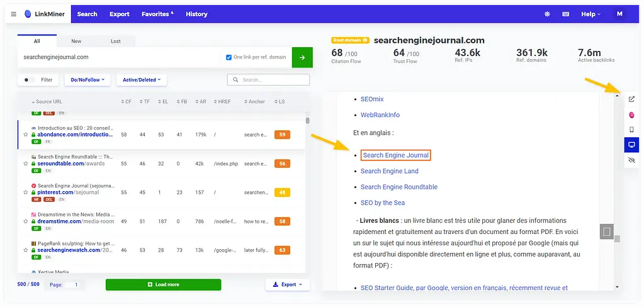Image resolution: width=644 pixels, height=307 pixels.
Task: Click DEL tag under pinterest.com
Action: click(x=49, y=199)
